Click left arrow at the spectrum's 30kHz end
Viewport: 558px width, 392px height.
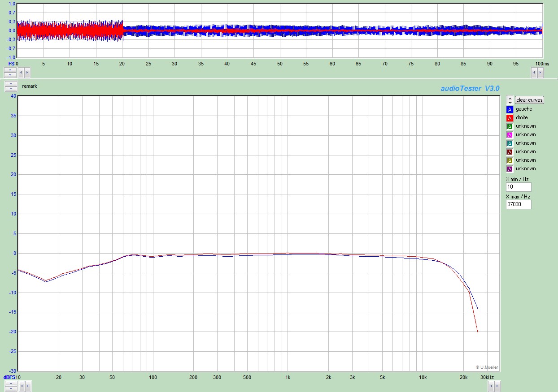pos(491,386)
